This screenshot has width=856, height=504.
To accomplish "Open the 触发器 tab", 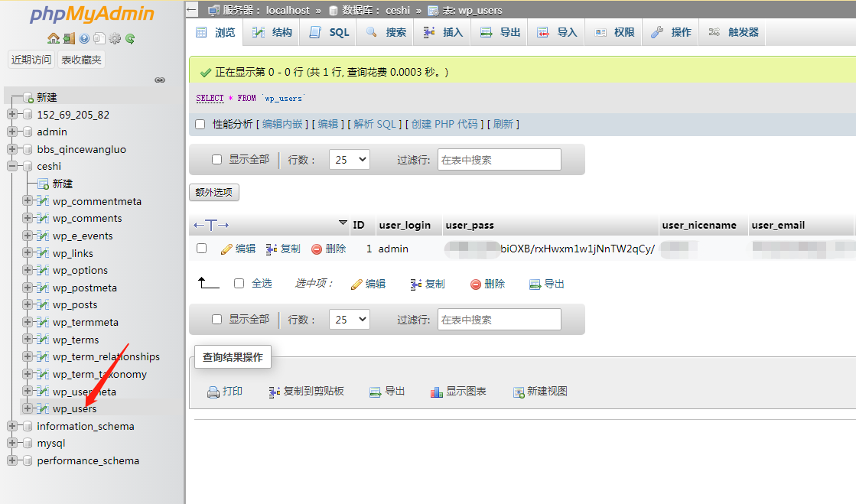I will pos(733,32).
